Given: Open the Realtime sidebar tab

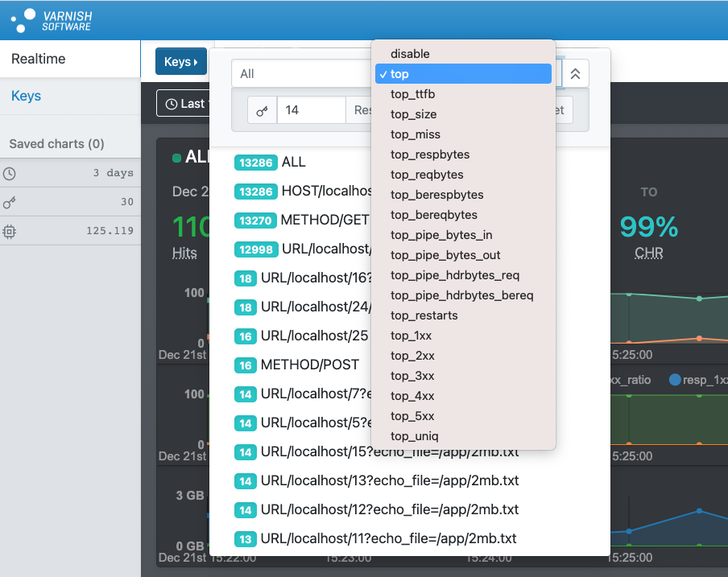Looking at the screenshot, I should [39, 59].
